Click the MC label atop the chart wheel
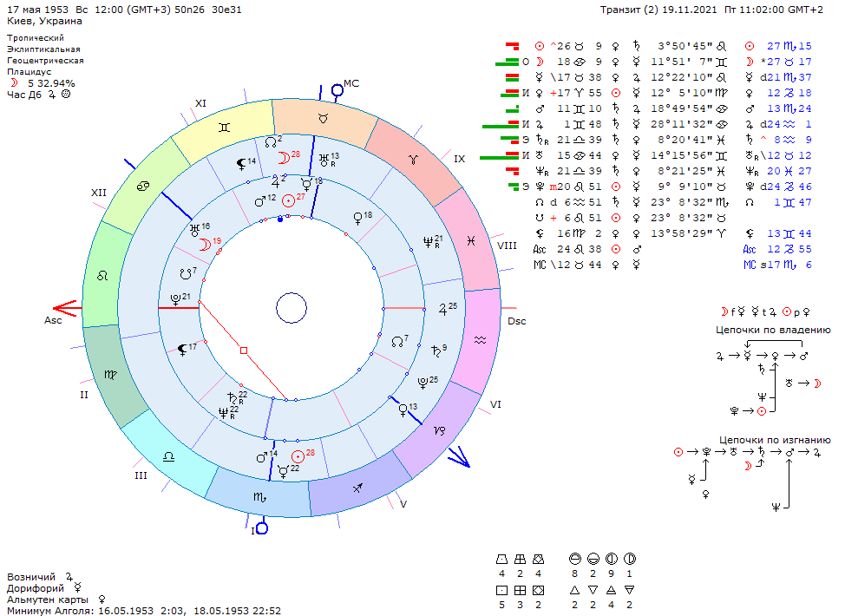Viewport: 845px width, 616px height. click(351, 83)
